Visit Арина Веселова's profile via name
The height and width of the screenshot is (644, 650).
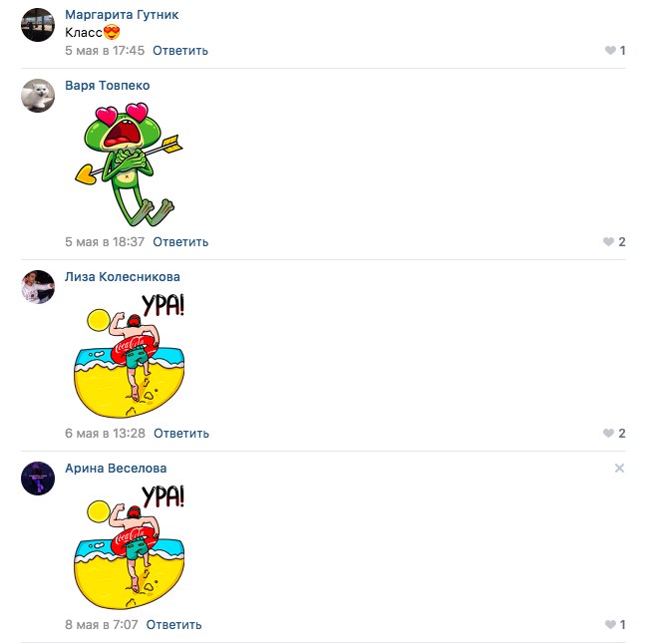click(x=116, y=469)
